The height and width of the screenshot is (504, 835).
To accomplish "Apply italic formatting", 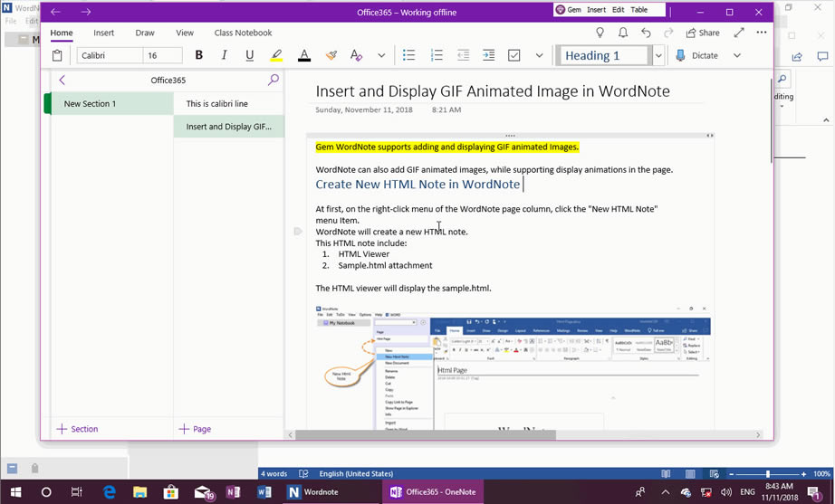I will pos(224,55).
